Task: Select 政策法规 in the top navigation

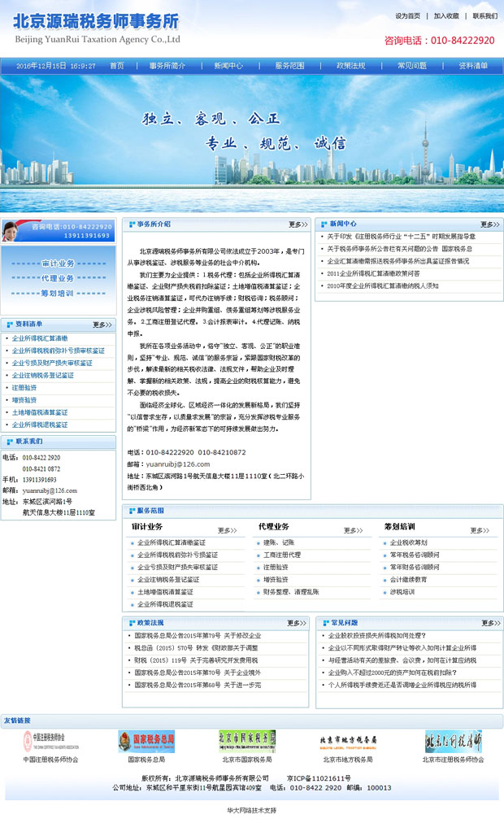Action: coord(351,66)
